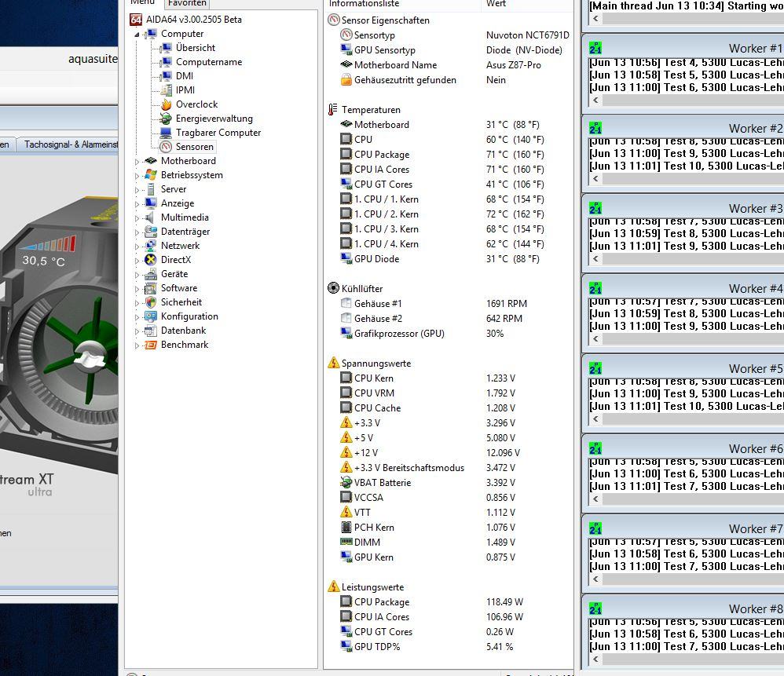Click the Worker #1 Prime95 window icon
The width and height of the screenshot is (784, 676).
(x=595, y=48)
